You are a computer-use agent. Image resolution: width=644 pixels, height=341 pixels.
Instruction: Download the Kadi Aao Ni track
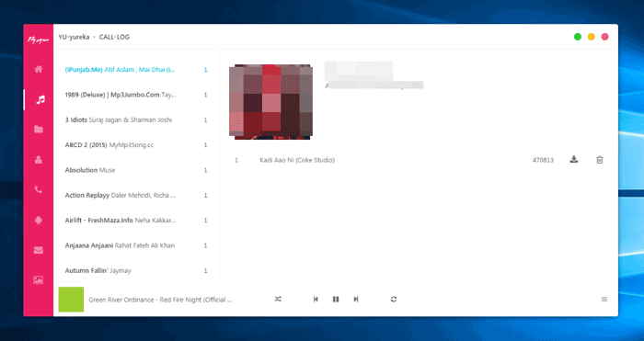click(x=574, y=160)
